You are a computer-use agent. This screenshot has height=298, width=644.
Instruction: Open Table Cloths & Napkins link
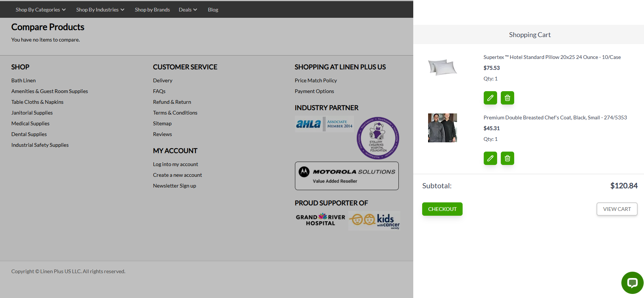37,102
